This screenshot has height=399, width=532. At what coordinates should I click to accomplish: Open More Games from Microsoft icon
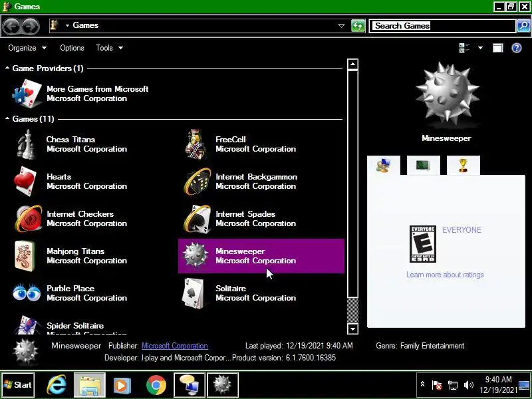click(x=27, y=94)
